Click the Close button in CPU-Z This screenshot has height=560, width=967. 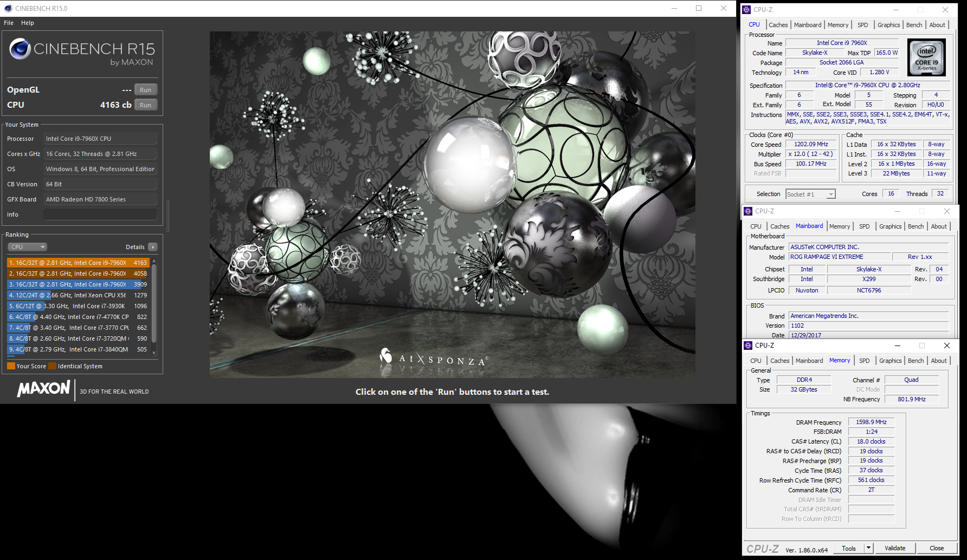[x=937, y=548]
